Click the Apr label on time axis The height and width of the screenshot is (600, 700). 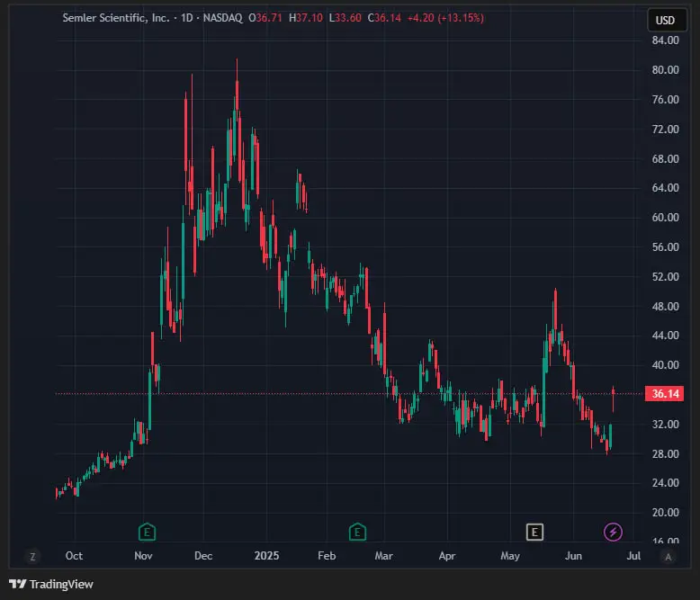tap(447, 556)
